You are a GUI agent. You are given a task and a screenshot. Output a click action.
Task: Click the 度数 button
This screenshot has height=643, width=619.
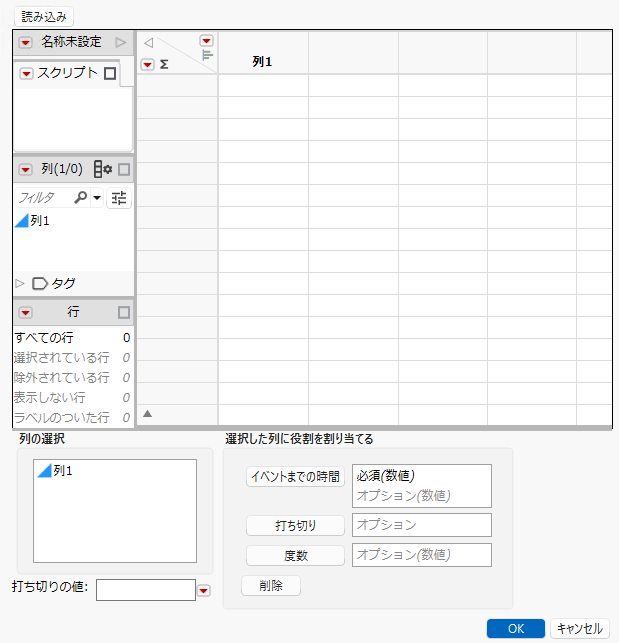(295, 556)
